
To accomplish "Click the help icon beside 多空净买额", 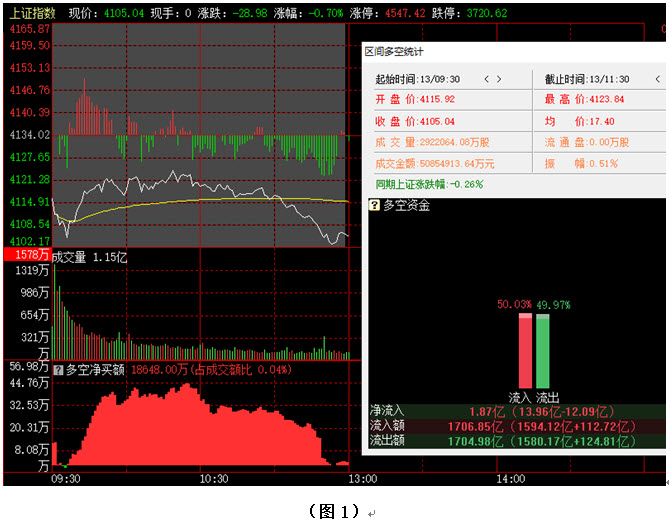I will tap(58, 369).
